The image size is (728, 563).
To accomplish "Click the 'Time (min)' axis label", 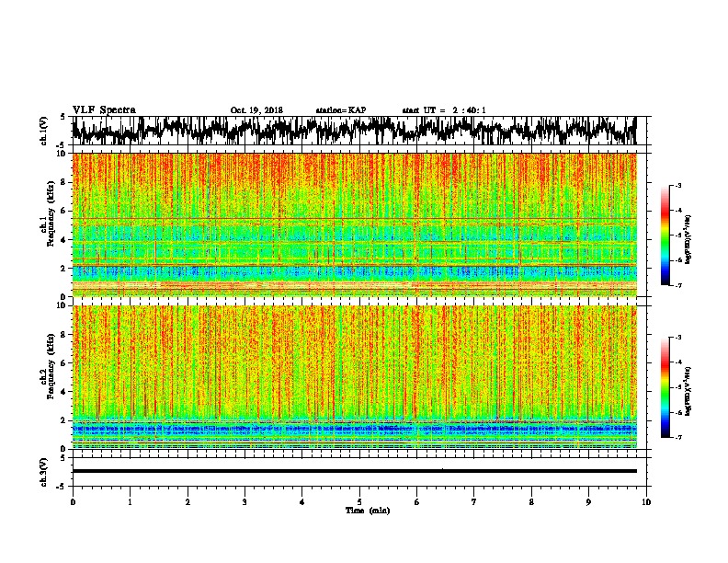I will [x=368, y=511].
